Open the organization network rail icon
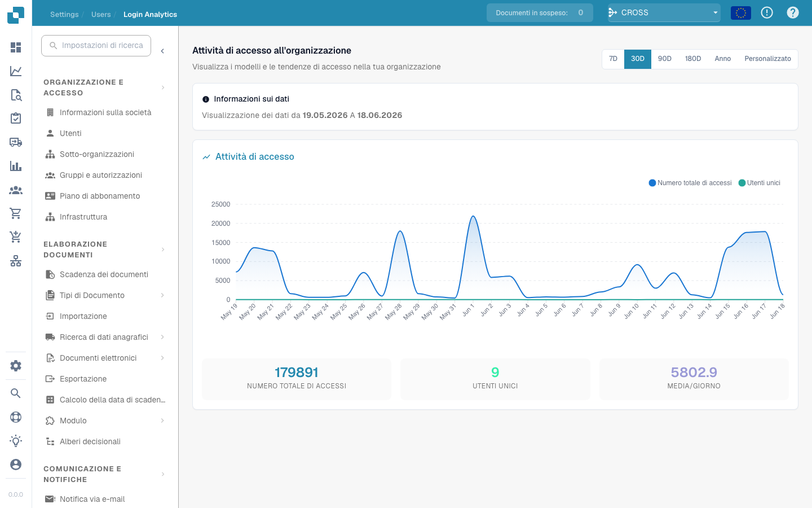This screenshot has height=508, width=812. (x=16, y=261)
